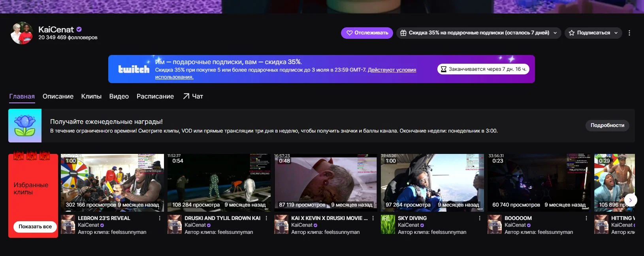Open options menu for KAI X KEVIN clip

point(373,218)
